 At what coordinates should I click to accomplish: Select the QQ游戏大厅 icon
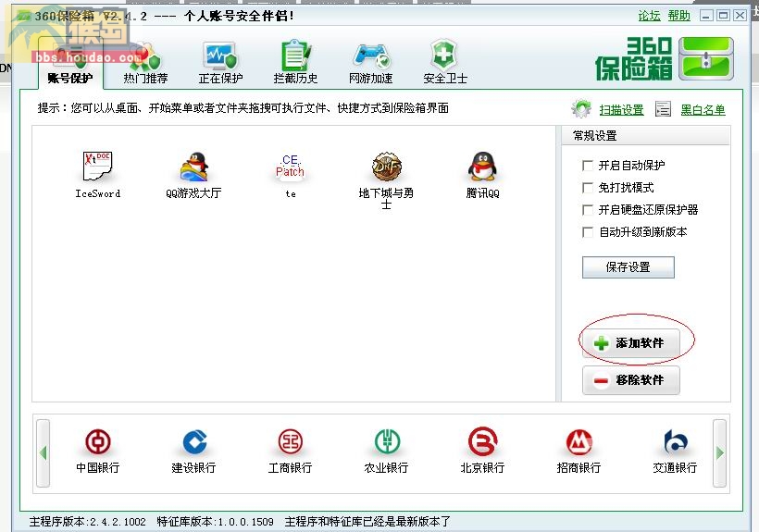click(x=193, y=166)
